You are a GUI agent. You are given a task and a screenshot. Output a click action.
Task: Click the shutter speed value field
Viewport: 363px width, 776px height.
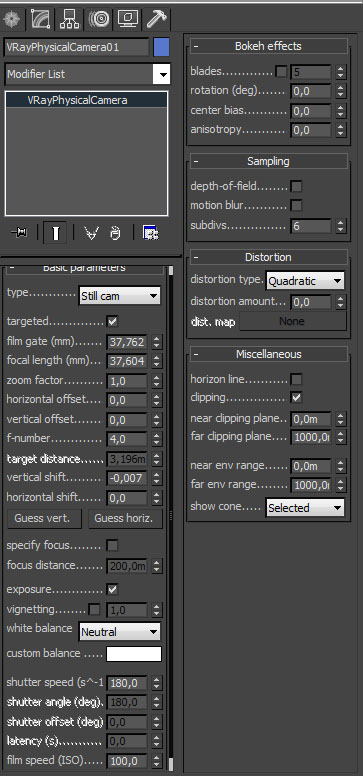click(127, 683)
